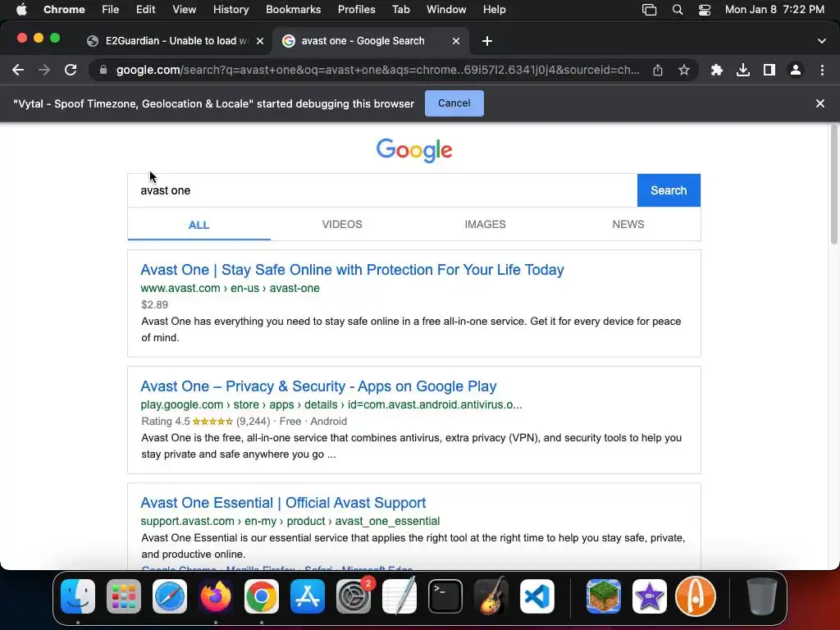Open the Chrome three-dot menu

tap(822, 70)
